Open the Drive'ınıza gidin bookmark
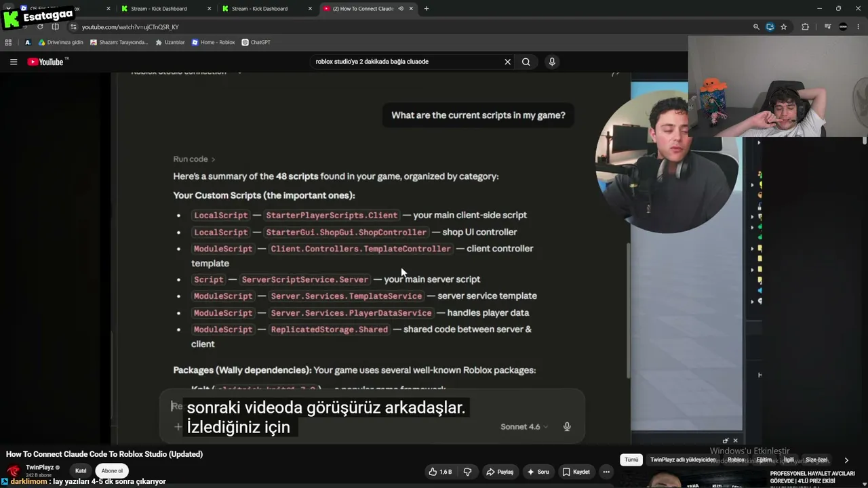 coord(61,42)
